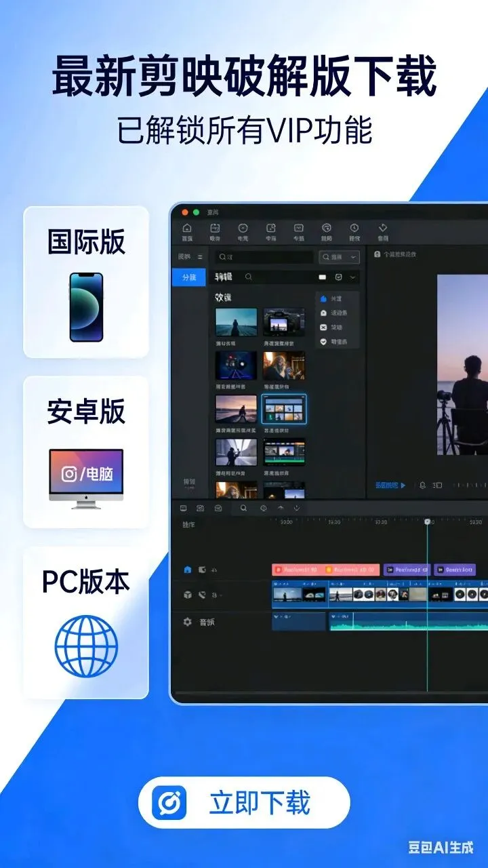Click the playhead marker on the timeline ruler
The width and height of the screenshot is (488, 868).
(x=427, y=522)
